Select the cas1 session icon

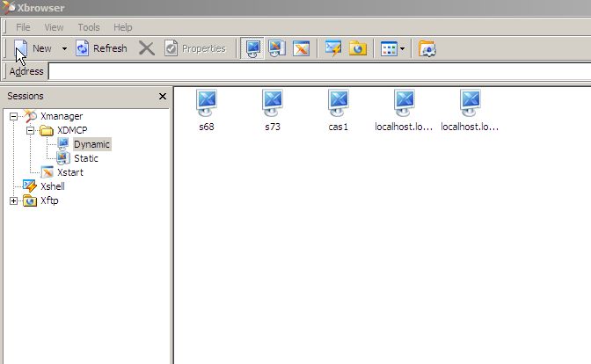[x=338, y=103]
